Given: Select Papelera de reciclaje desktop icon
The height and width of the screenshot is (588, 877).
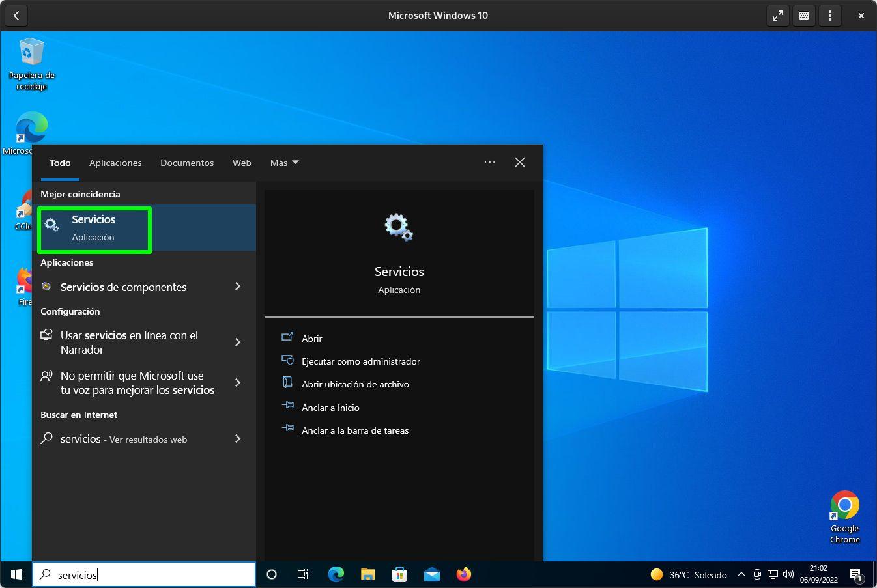Looking at the screenshot, I should (31, 64).
